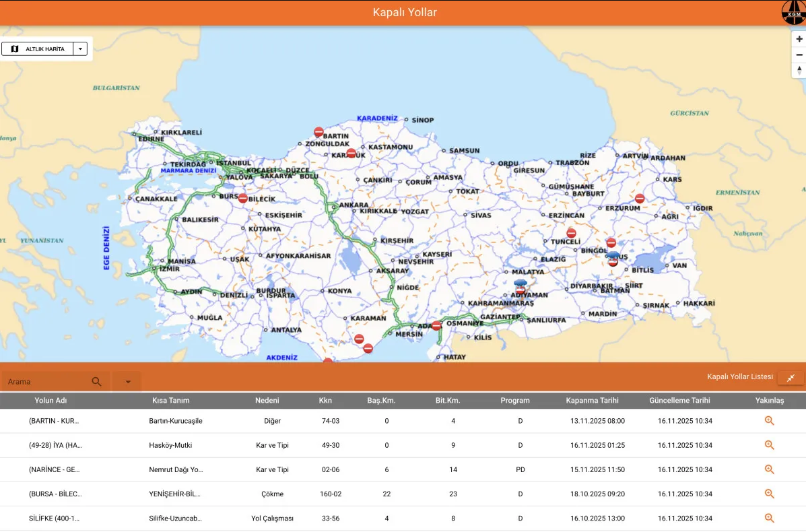Click the closure marker east of Erzurum
This screenshot has width=806, height=532.
pos(640,199)
